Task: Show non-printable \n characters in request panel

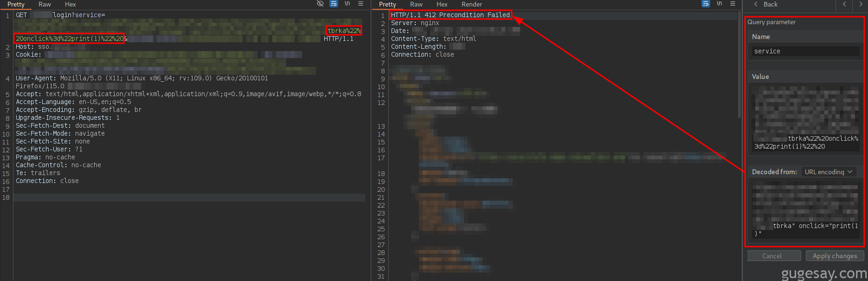Action: [x=347, y=4]
